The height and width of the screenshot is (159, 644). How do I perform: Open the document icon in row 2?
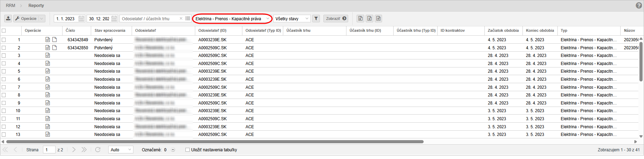click(x=54, y=48)
